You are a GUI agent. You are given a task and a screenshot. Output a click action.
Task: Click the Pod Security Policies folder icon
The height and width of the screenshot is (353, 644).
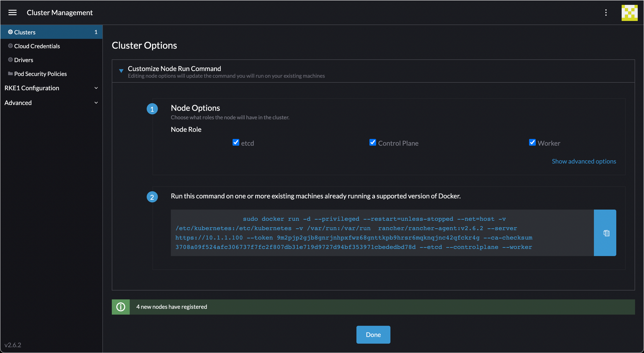[x=10, y=74]
